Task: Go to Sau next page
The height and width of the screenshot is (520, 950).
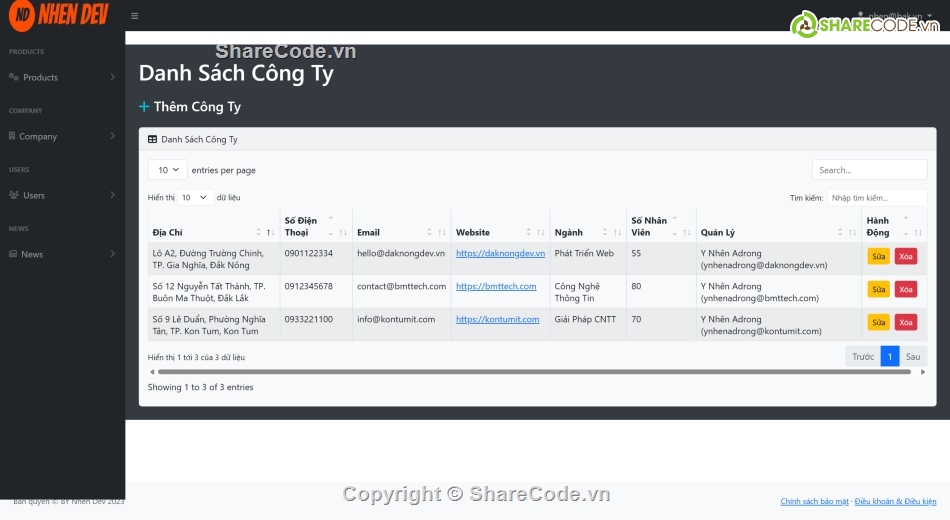Action: click(x=913, y=356)
